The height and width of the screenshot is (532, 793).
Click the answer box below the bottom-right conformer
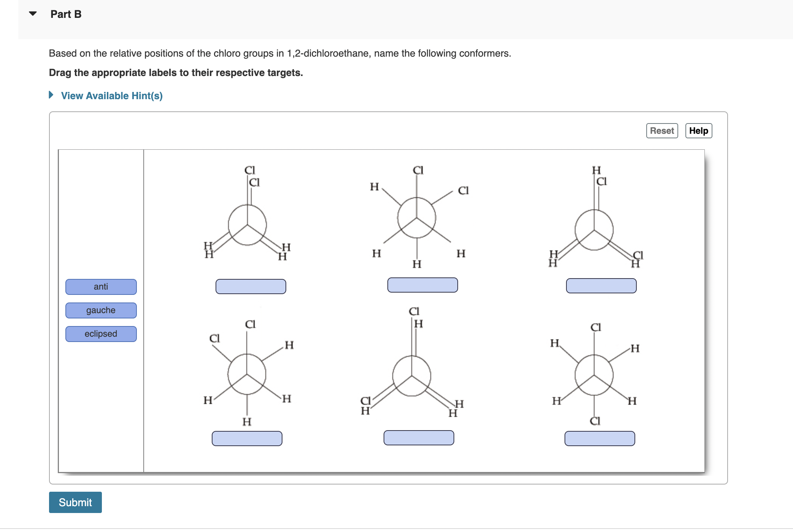pos(600,438)
